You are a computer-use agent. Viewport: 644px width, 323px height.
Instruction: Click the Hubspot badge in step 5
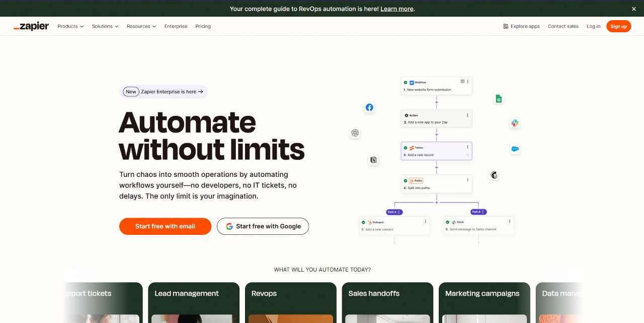375,222
